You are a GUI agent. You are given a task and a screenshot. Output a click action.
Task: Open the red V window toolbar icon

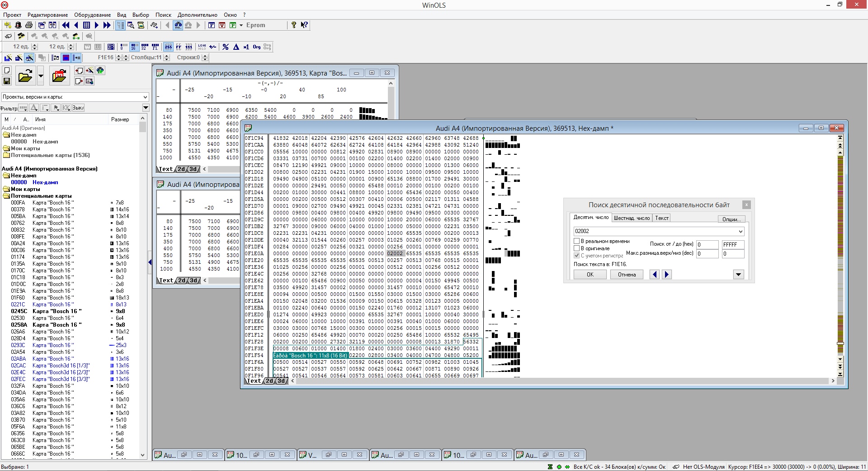coord(222,25)
